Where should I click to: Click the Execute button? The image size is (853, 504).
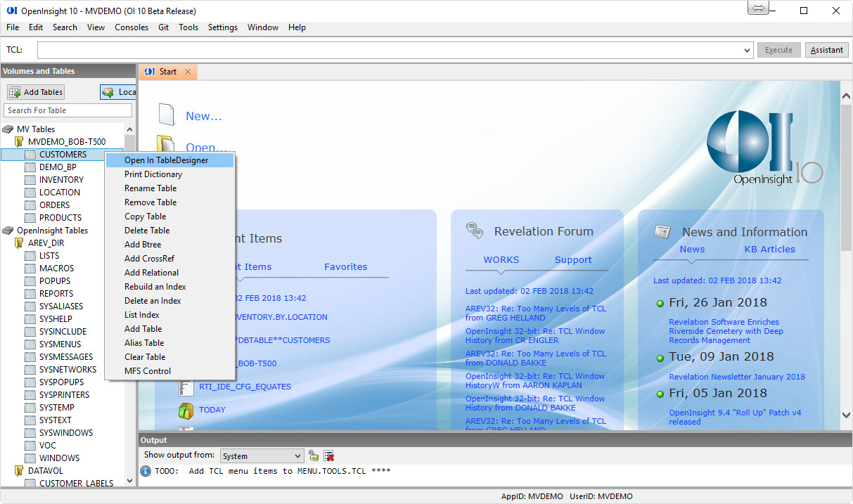pos(778,50)
